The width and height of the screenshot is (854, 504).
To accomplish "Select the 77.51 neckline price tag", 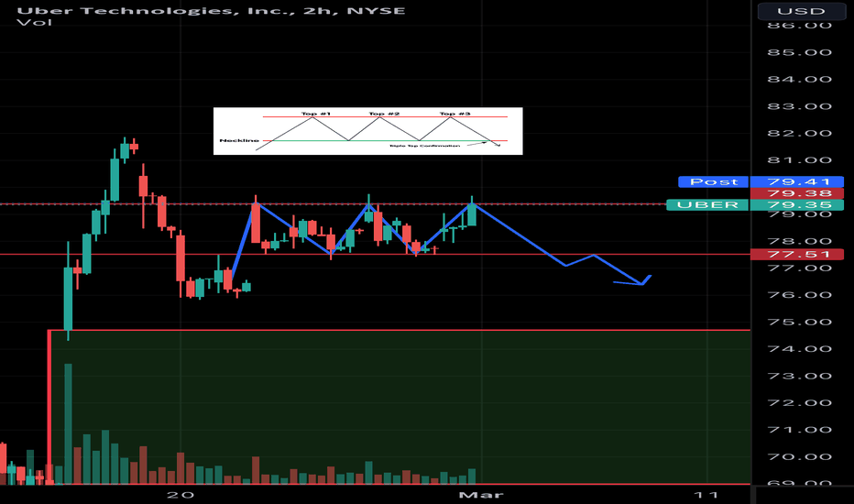I will click(797, 255).
